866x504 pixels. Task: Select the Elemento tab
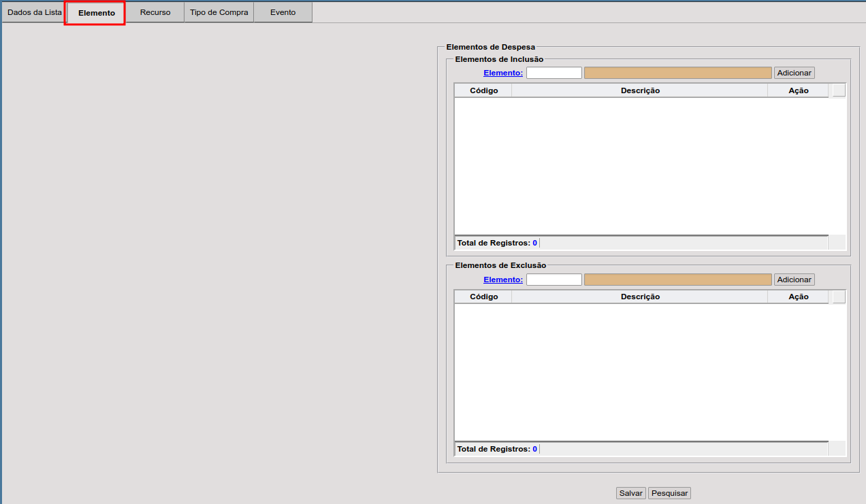(96, 13)
